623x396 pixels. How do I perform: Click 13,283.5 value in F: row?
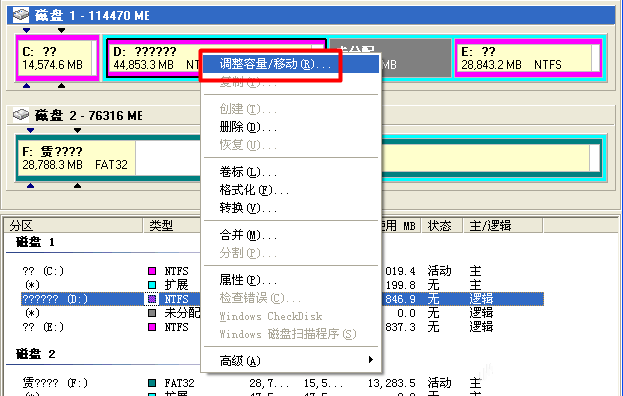point(391,383)
